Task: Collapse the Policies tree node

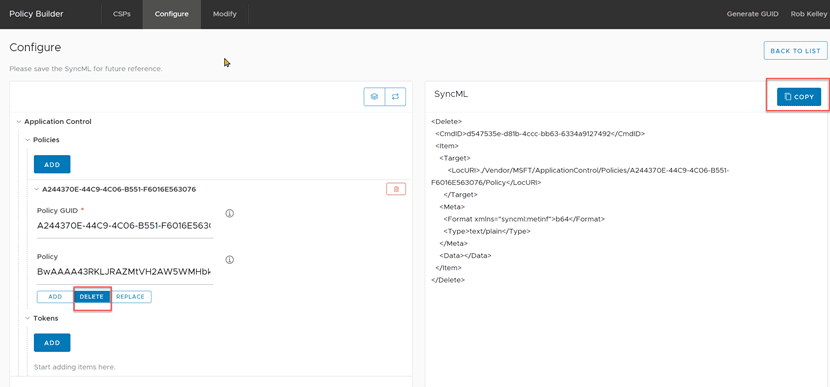Action: point(28,140)
